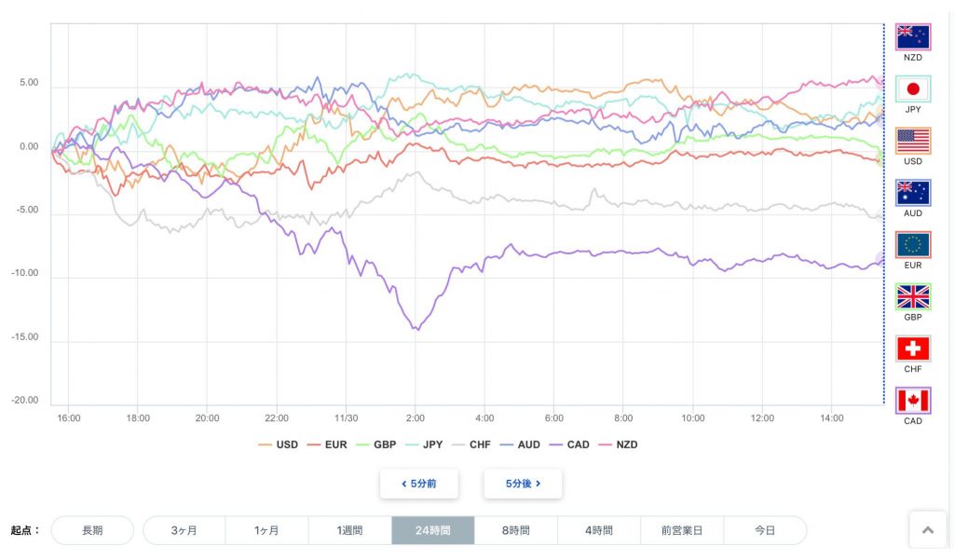954x560 pixels.
Task: Toggle the CHF series in the chart legend
Action: [x=470, y=444]
